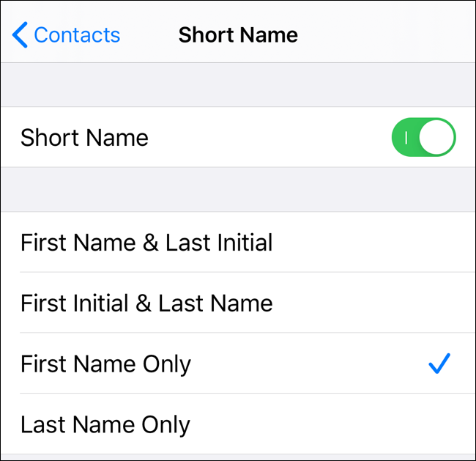
Task: Click the gray spacer above the Short Name row
Action: (x=238, y=85)
